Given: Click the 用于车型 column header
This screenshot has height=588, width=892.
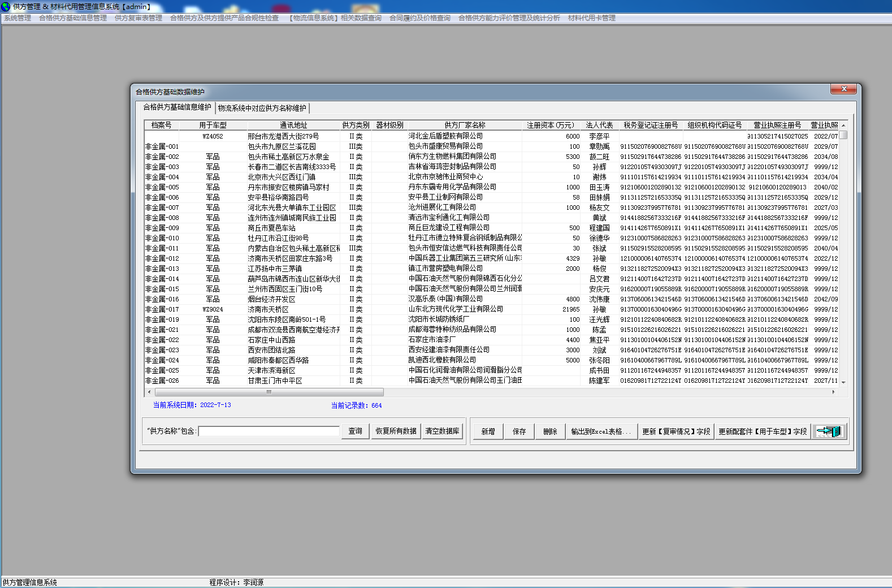Looking at the screenshot, I should [x=213, y=125].
